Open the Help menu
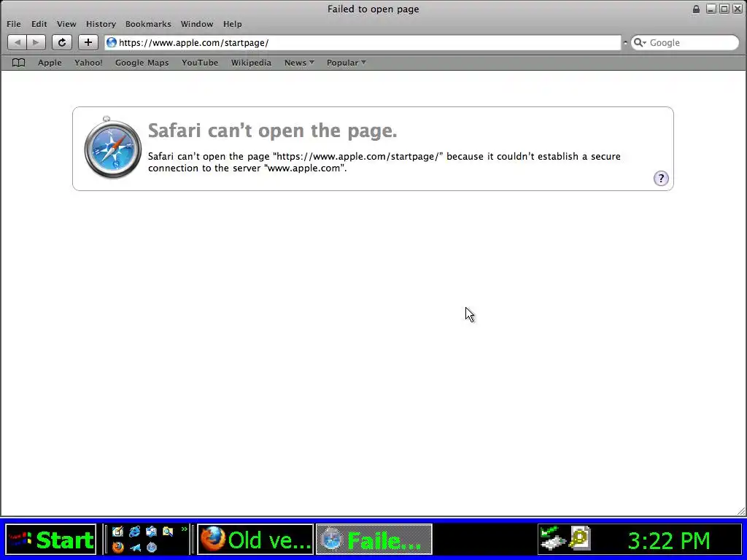Screen dimensions: 747x560 [233, 24]
